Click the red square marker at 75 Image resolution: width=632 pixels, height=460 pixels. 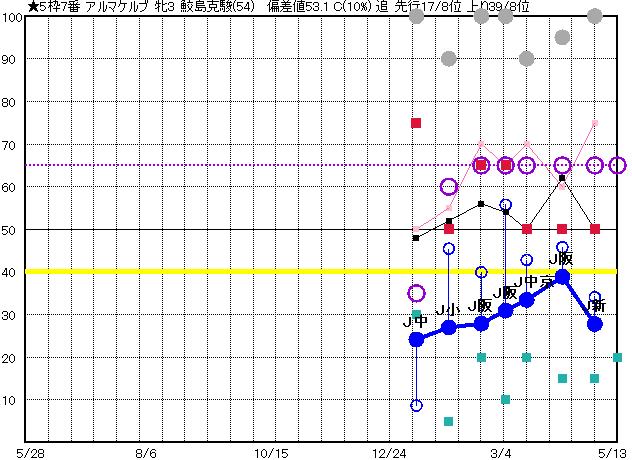416,123
